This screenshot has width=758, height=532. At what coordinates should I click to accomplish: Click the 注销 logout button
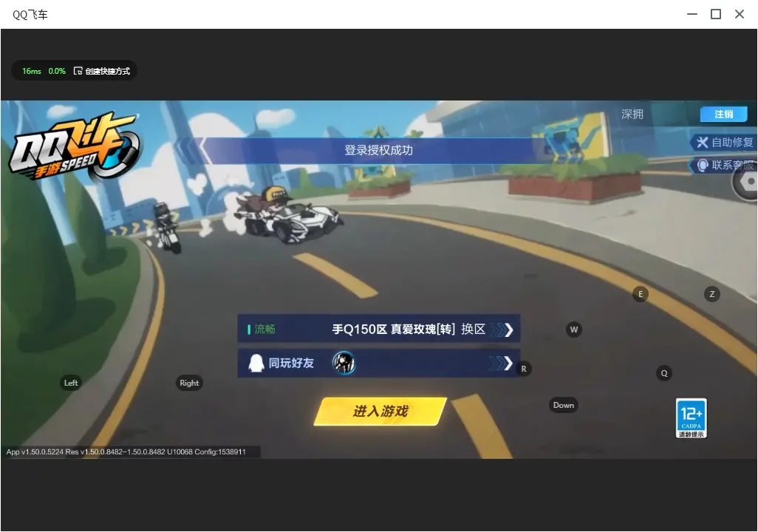724,114
